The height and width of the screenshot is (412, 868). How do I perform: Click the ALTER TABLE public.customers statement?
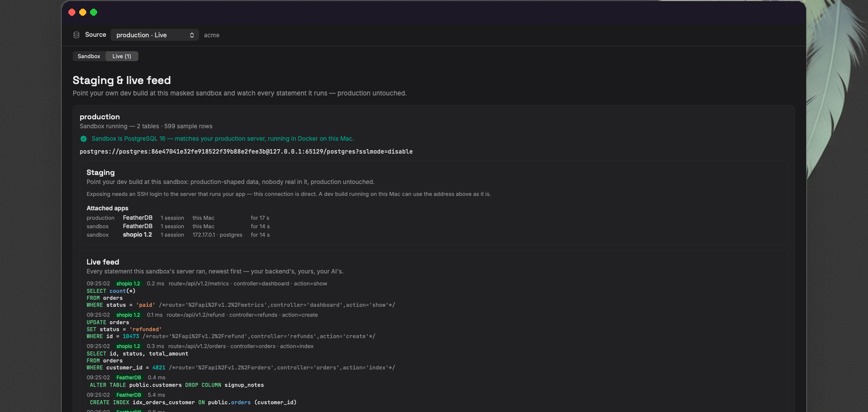point(177,385)
